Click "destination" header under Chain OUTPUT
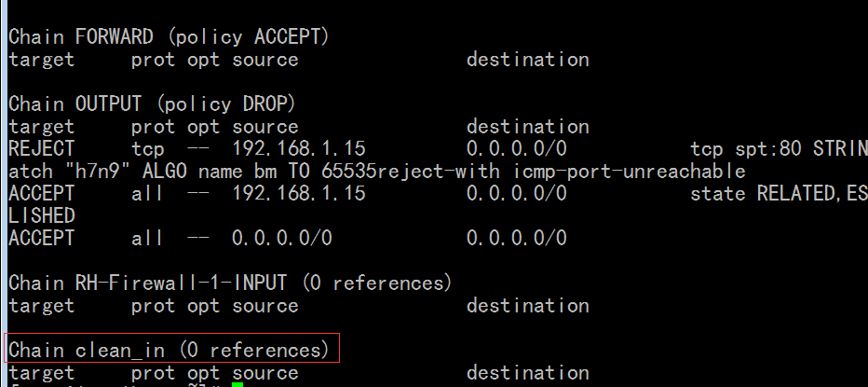Screen dimensions: 868x387 point(527,127)
